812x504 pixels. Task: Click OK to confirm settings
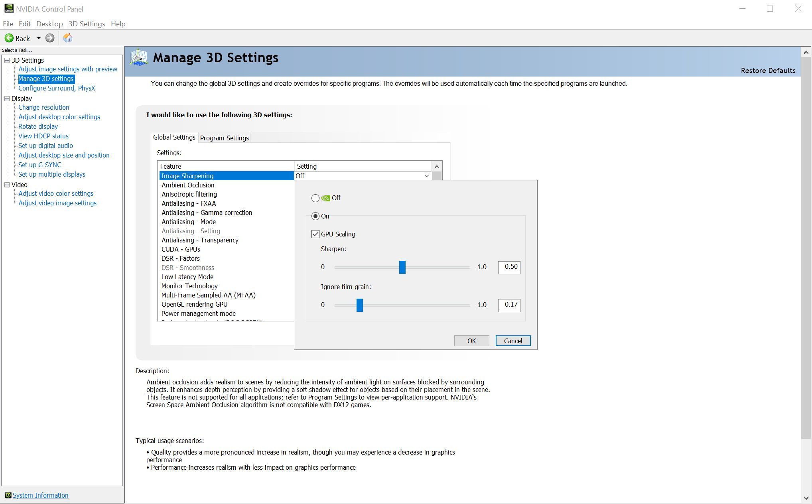(472, 341)
